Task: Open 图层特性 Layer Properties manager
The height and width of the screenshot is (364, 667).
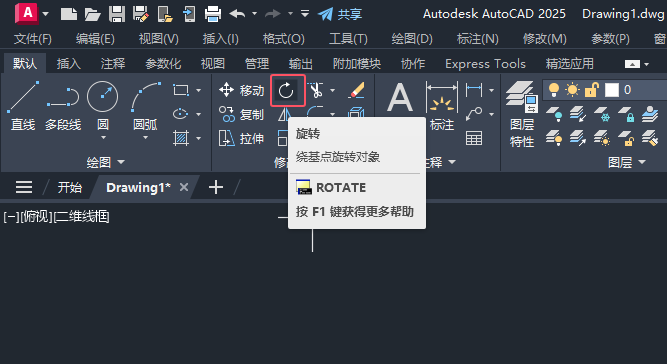Action: (522, 114)
